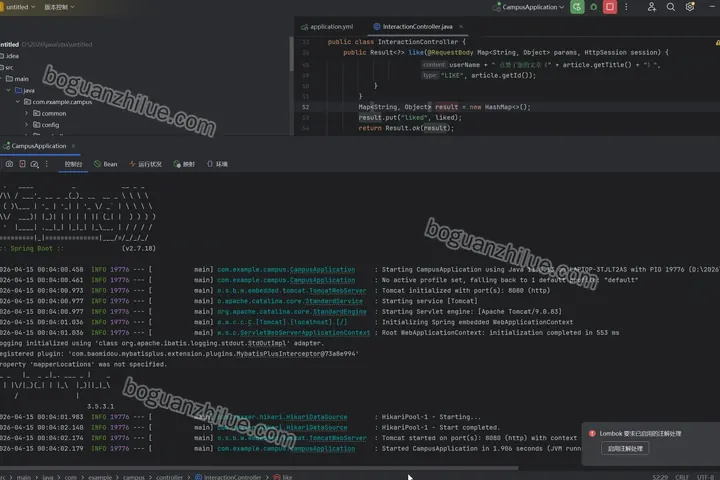Switch to the Bean tab
The width and height of the screenshot is (720, 480).
tap(106, 164)
